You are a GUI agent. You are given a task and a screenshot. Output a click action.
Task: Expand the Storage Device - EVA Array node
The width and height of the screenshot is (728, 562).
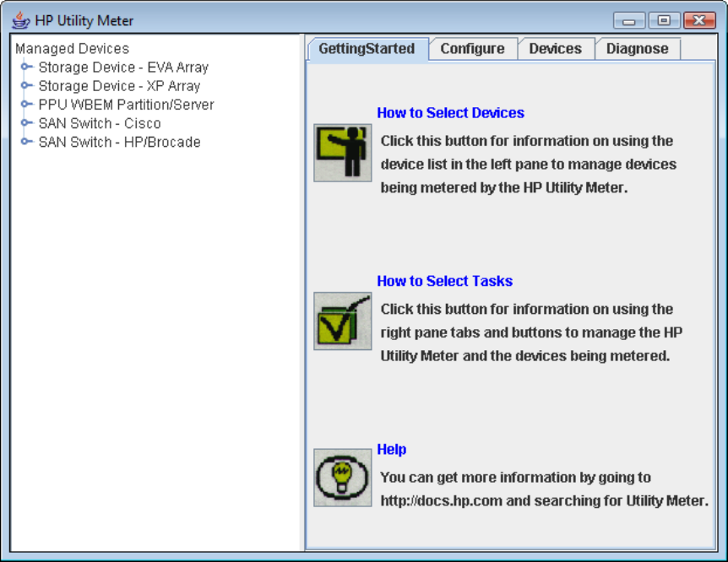coord(27,67)
